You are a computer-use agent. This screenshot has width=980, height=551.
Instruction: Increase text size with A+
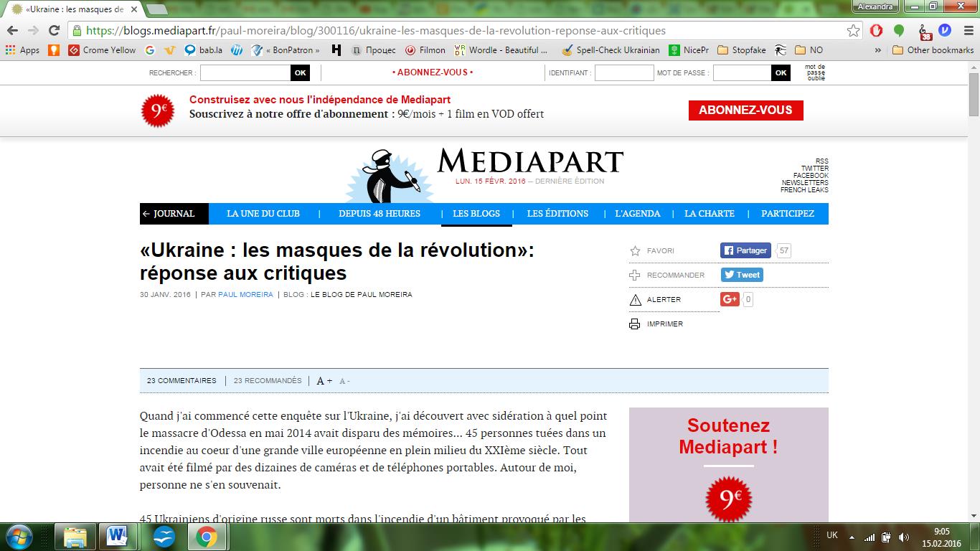pyautogui.click(x=324, y=381)
